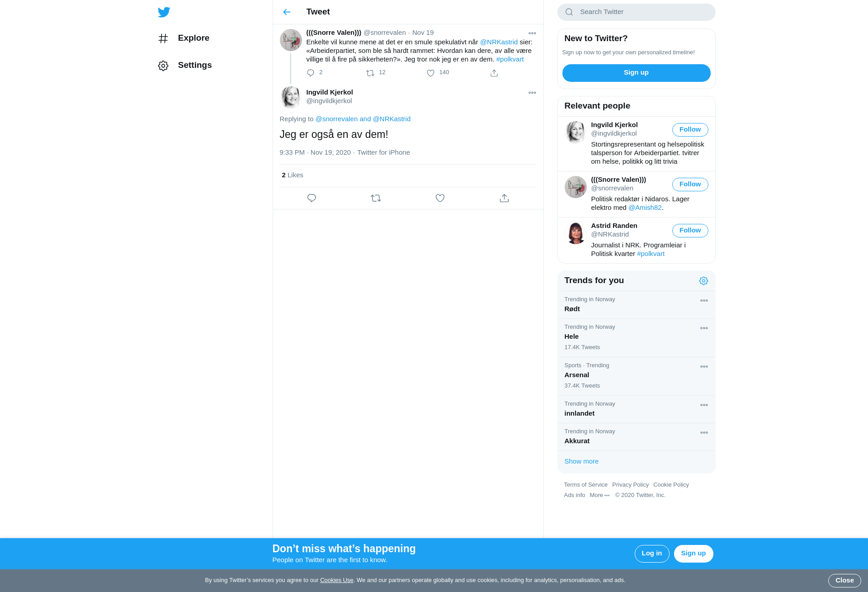Open more options on Snorre Valen's tweet
Image resolution: width=868 pixels, height=592 pixels.
coord(532,33)
